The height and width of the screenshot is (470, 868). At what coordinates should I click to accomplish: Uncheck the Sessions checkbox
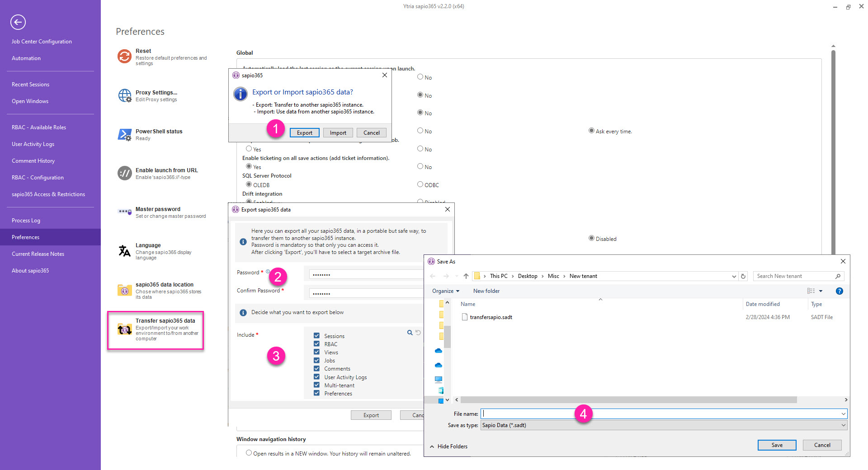click(x=316, y=336)
